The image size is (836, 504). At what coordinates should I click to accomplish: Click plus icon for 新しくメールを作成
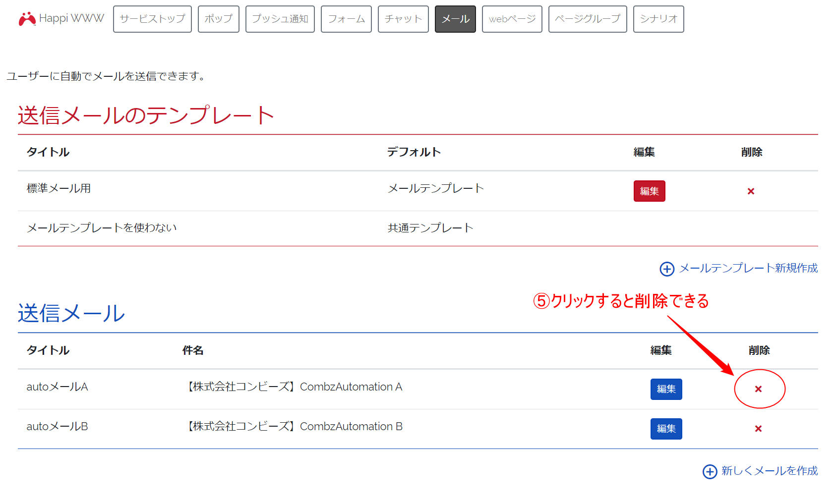pos(710,471)
